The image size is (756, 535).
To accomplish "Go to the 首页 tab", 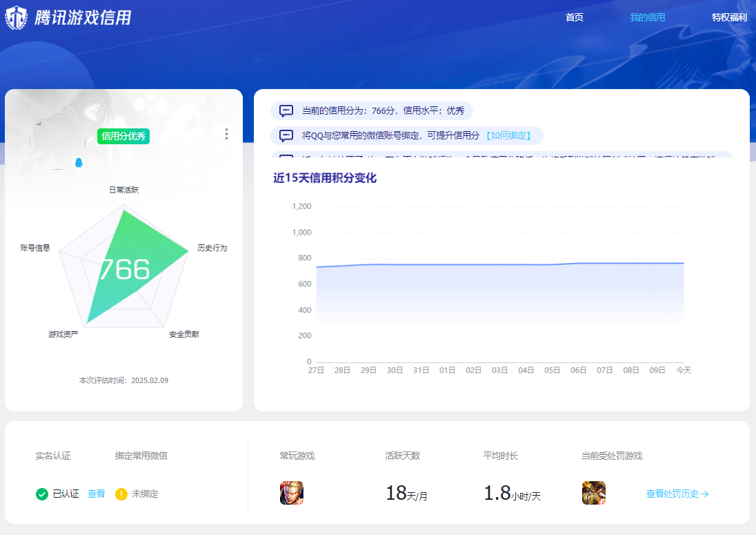I will (x=574, y=17).
